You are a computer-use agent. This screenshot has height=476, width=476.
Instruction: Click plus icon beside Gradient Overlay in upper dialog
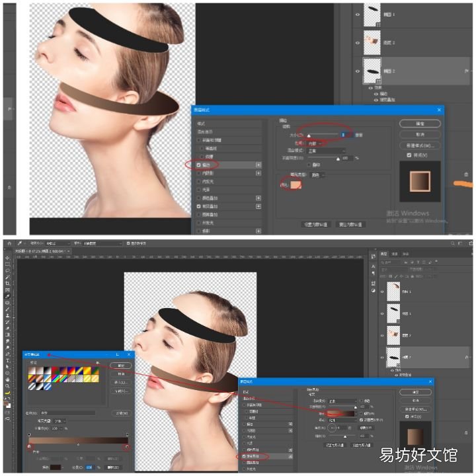point(258,206)
